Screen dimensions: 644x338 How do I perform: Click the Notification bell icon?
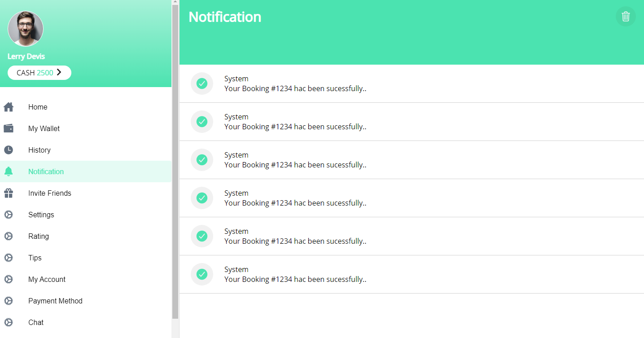[9, 171]
